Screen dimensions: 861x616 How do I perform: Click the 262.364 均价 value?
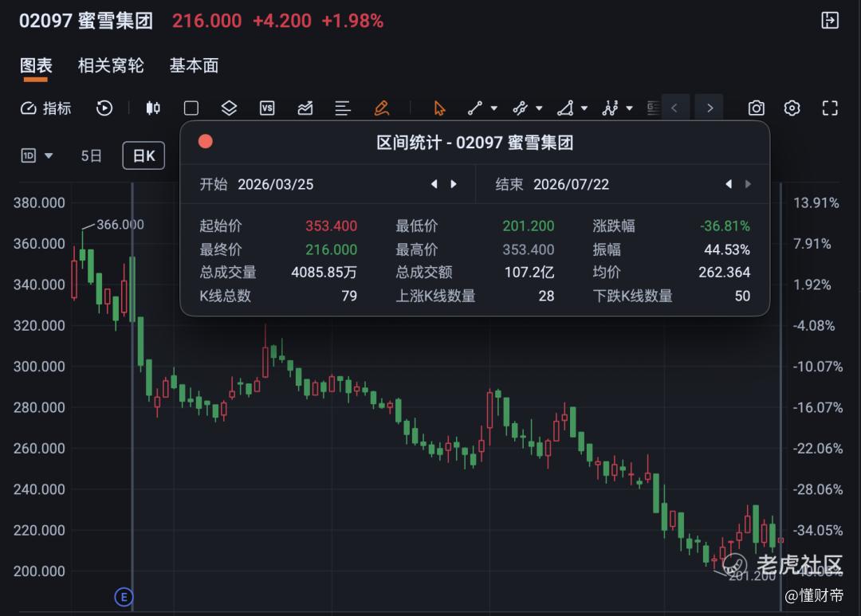pyautogui.click(x=724, y=273)
